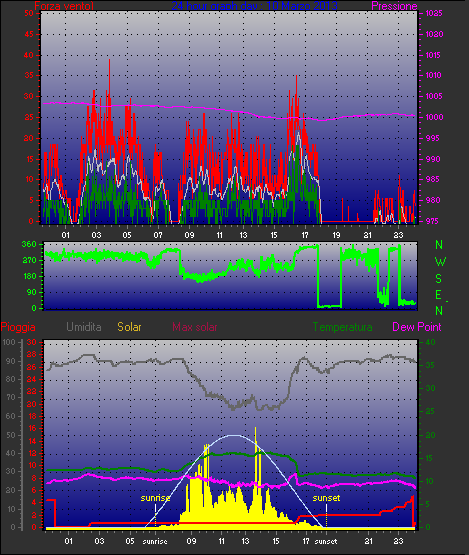This screenshot has height=555, width=469.
Task: Click the 360 wind direction axis value
Action: click(x=29, y=244)
